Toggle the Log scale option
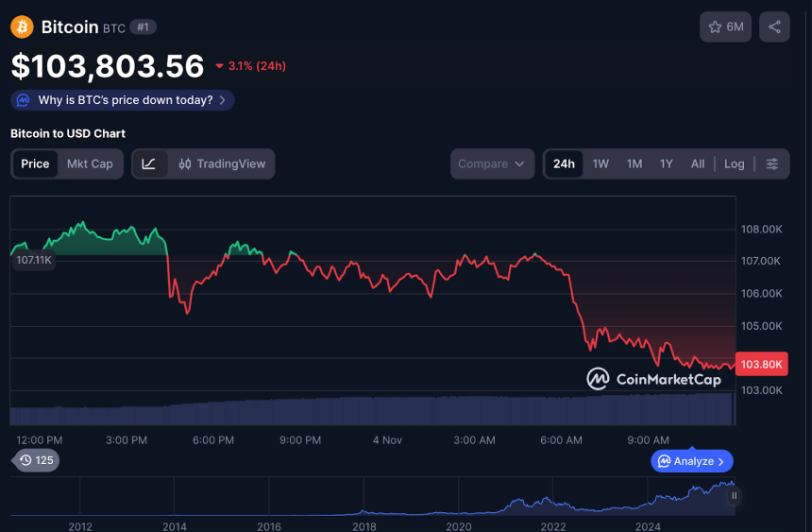Screen dimensions: 812x532 click(734, 163)
